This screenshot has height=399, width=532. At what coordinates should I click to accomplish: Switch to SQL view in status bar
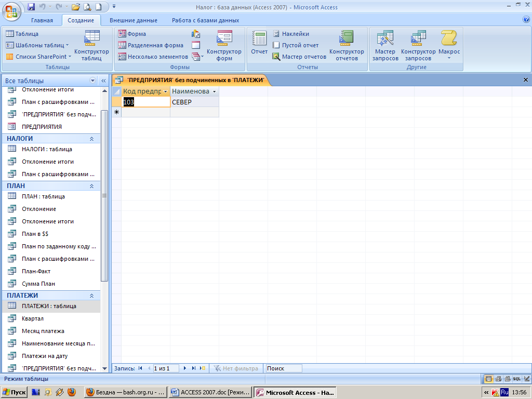click(x=517, y=379)
